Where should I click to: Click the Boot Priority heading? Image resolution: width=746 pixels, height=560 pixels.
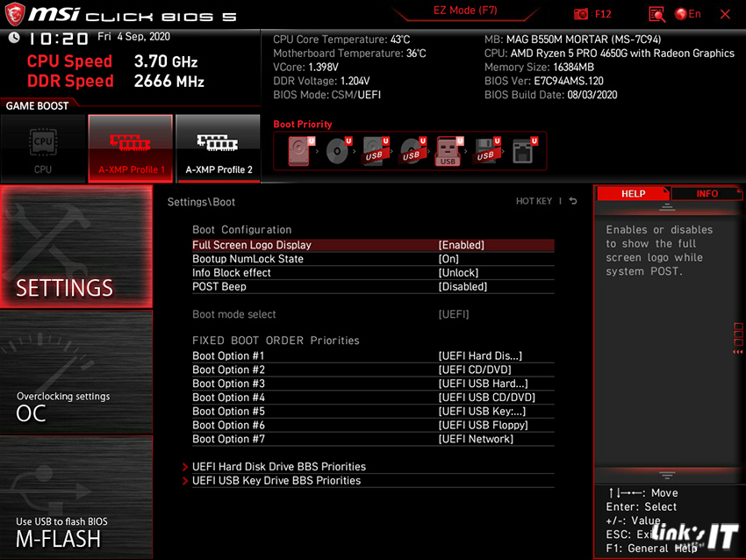[x=303, y=124]
